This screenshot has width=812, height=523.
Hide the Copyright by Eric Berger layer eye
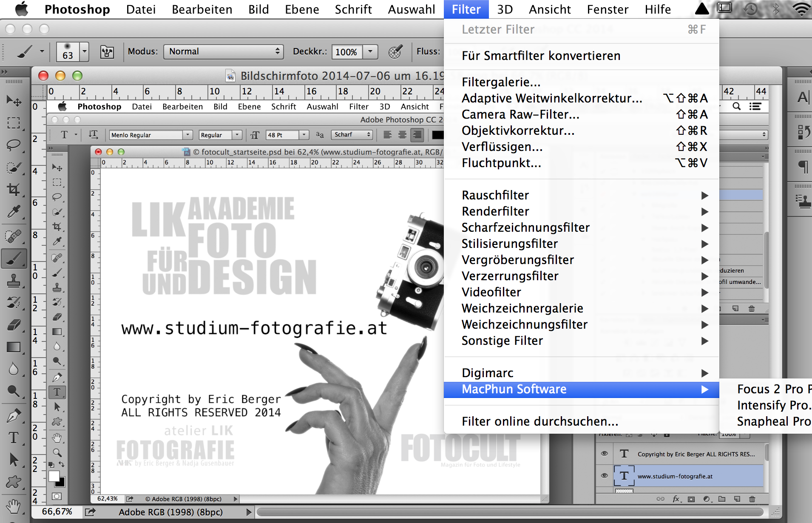604,454
